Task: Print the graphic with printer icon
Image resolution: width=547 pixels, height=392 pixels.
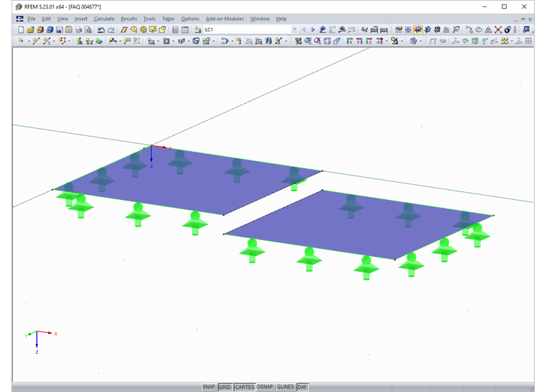Action: tap(78, 29)
